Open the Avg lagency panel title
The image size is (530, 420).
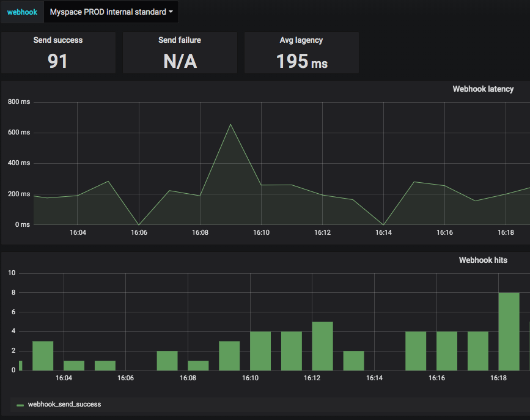coord(301,40)
